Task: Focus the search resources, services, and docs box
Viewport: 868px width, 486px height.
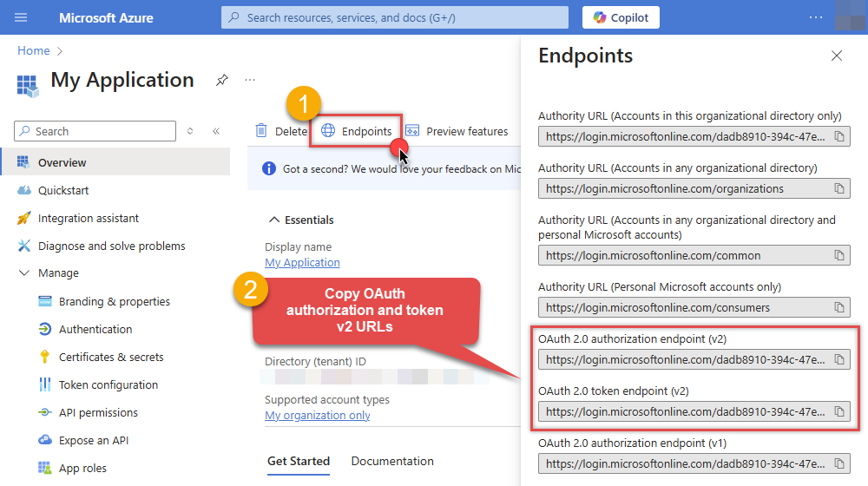Action: [395, 17]
